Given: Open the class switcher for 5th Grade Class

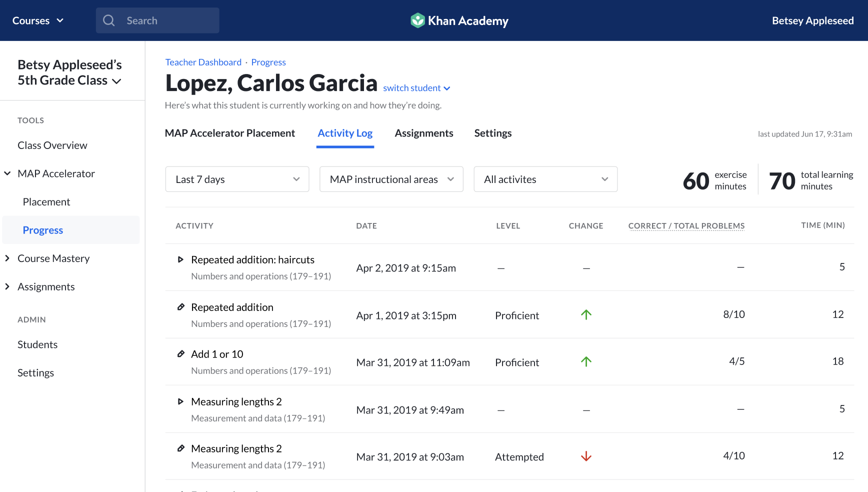Looking at the screenshot, I should pyautogui.click(x=69, y=72).
